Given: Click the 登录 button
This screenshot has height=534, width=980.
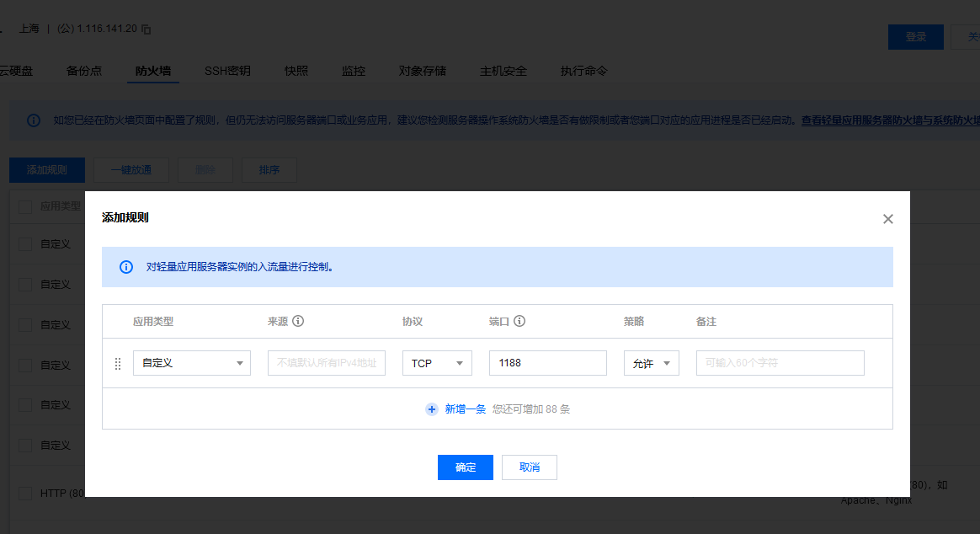Looking at the screenshot, I should coord(916,37).
